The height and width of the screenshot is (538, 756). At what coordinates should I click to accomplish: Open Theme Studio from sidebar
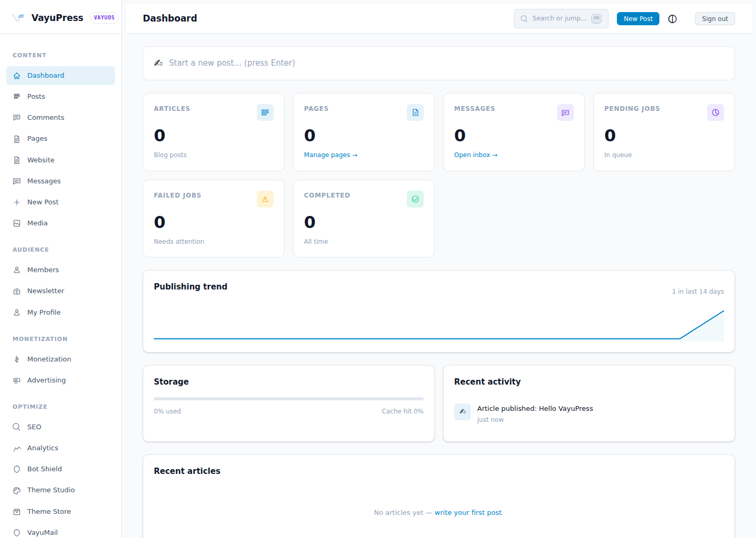(x=60, y=490)
